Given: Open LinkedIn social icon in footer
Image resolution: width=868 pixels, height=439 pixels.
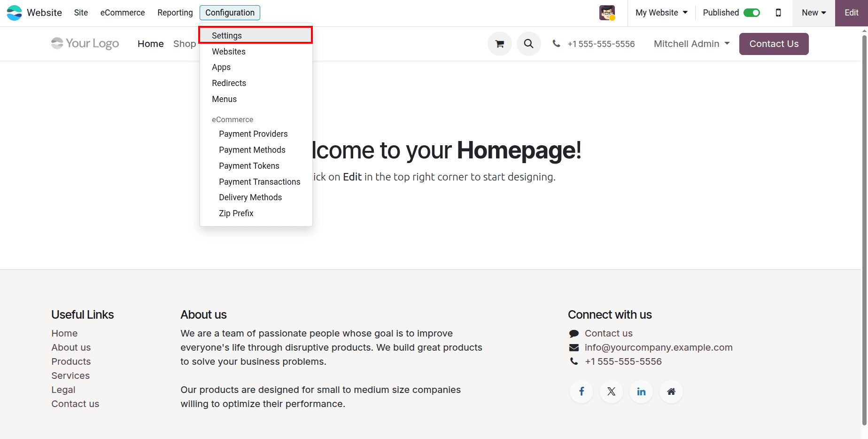Looking at the screenshot, I should coord(641,392).
